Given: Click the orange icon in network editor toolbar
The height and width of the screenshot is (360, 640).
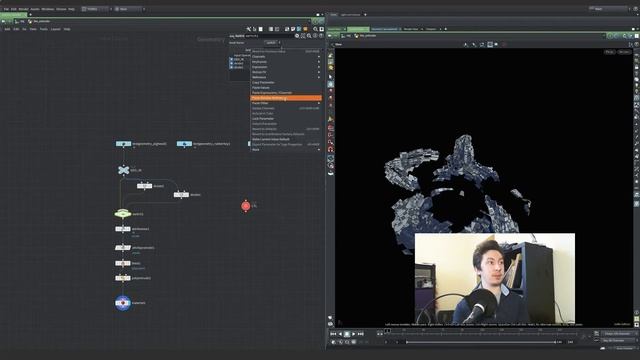Looking at the screenshot, I should pyautogui.click(x=305, y=29).
